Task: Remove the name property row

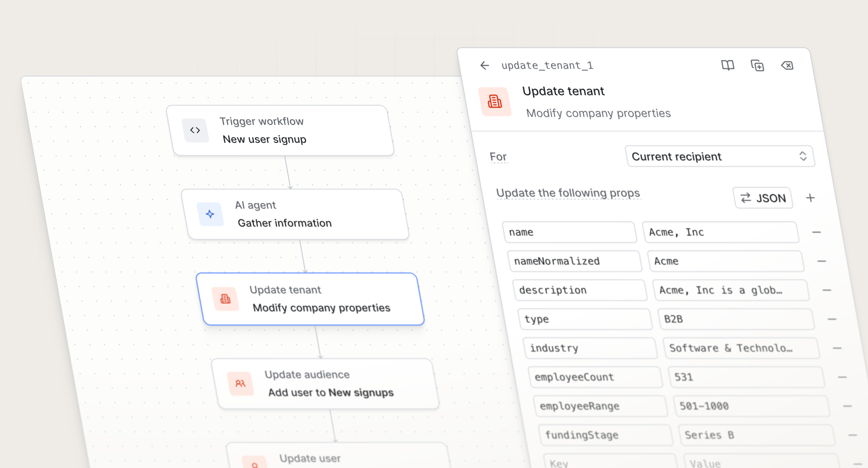Action: tap(816, 232)
